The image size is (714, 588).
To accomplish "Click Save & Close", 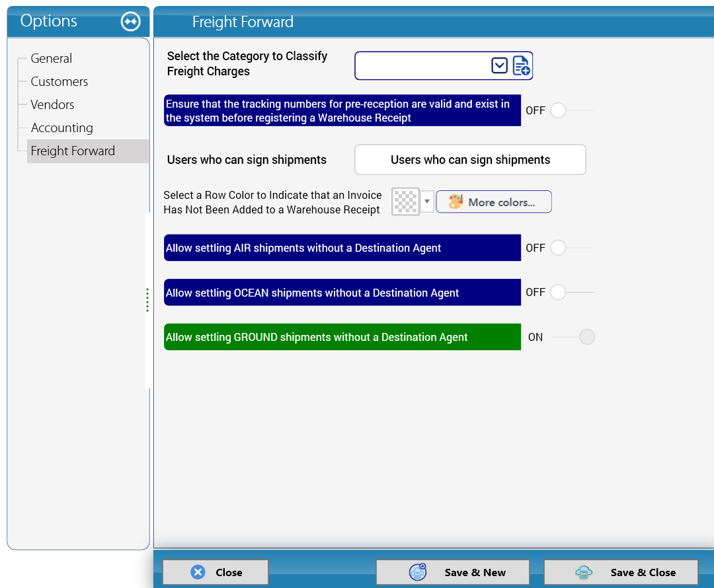I will (x=621, y=572).
